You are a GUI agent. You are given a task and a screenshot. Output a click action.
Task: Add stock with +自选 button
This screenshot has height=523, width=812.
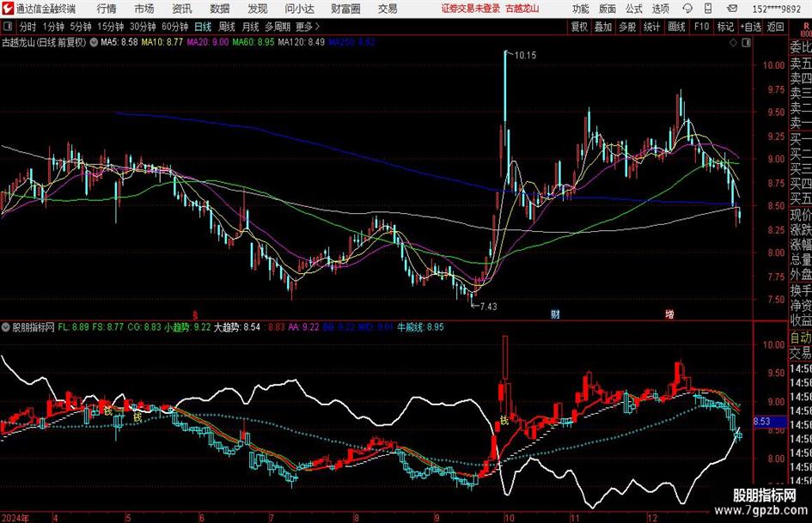tap(750, 27)
